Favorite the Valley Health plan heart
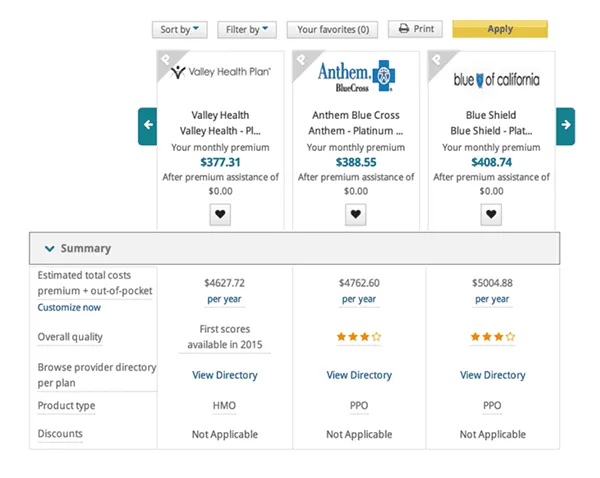Viewport: 600px width, 478px height. [x=221, y=214]
